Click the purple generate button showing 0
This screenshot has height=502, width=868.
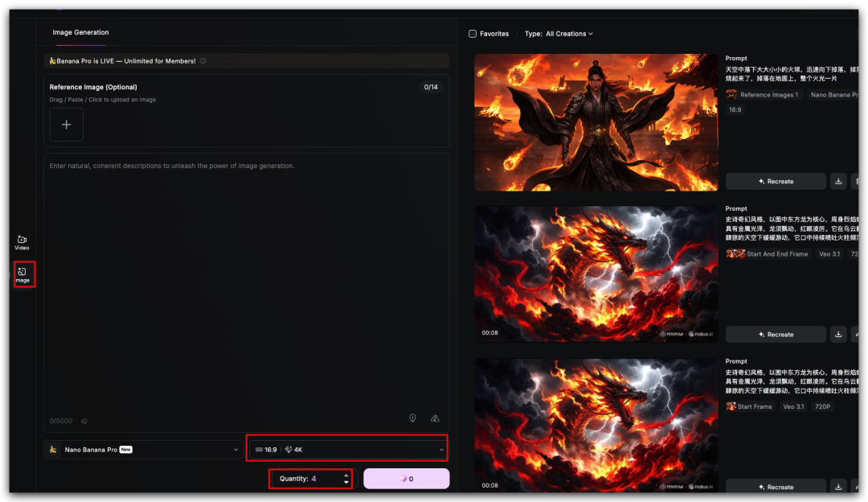[x=407, y=479]
